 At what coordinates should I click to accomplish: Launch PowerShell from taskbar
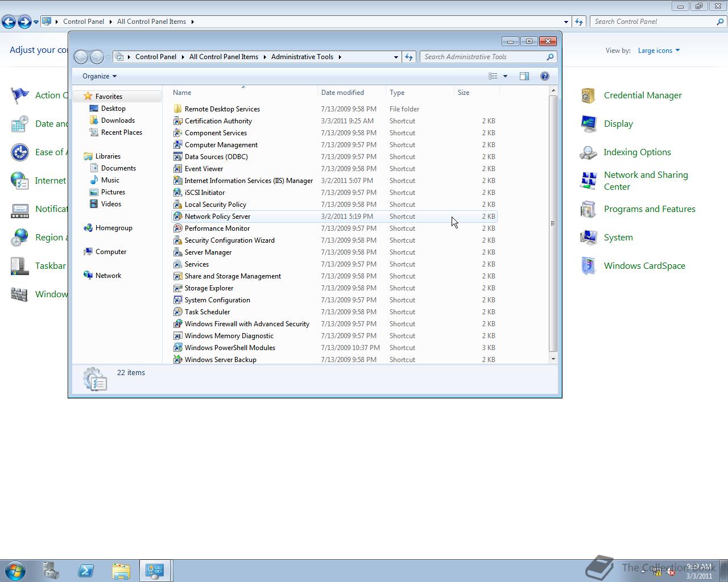(86, 571)
